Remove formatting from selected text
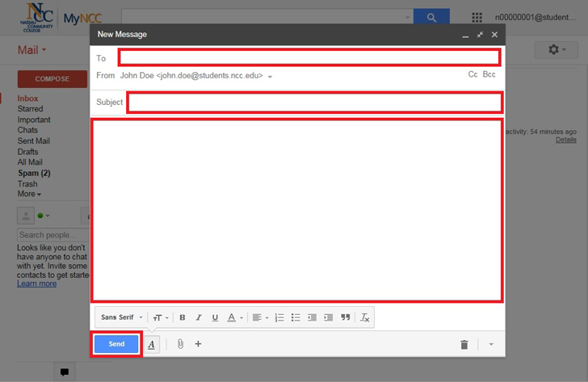The image size is (588, 382). 365,317
